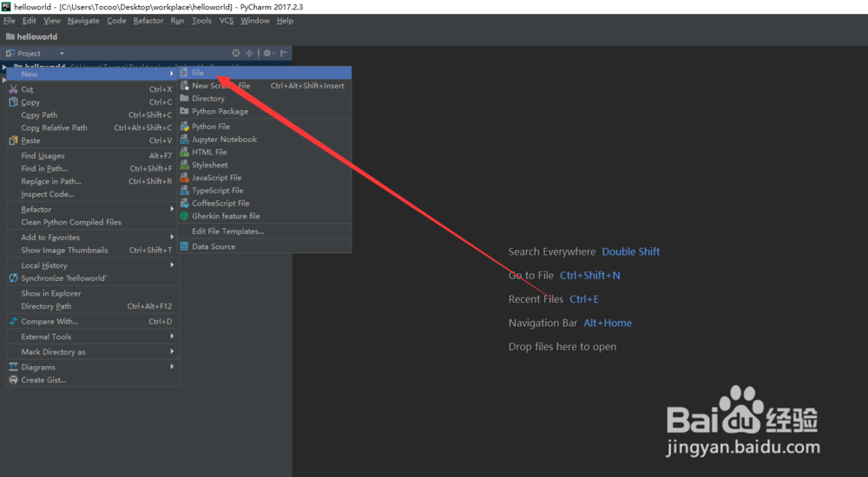Click the Gherkin feature file icon
The image size is (868, 477).
(x=184, y=216)
